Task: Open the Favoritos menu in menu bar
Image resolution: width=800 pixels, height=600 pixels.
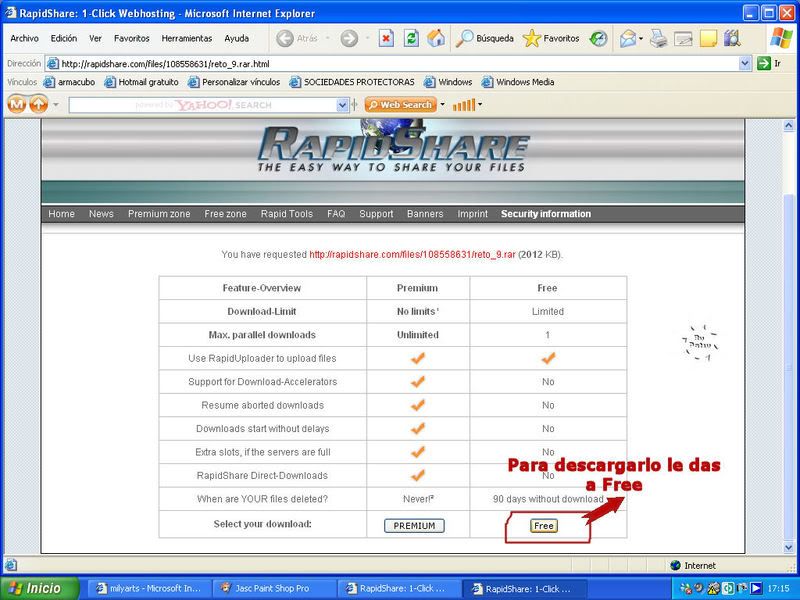Action: (132, 38)
